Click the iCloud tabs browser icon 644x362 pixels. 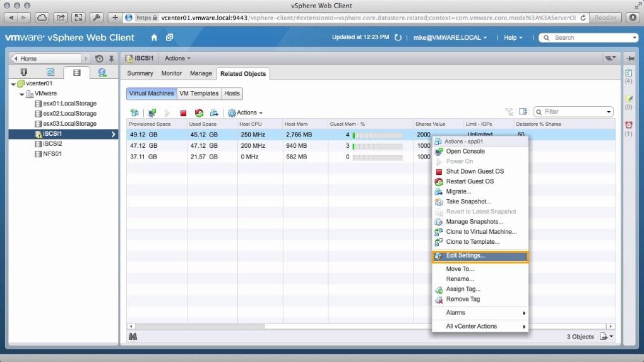[42, 18]
